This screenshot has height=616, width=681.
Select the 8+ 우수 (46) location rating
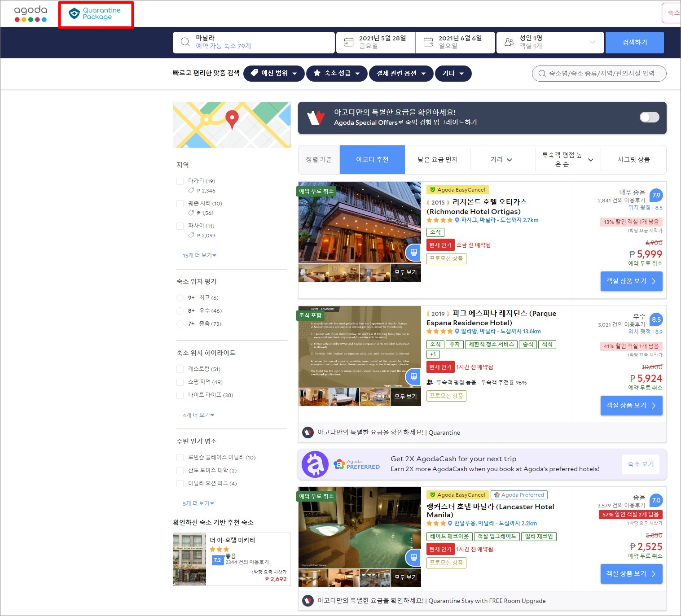180,311
